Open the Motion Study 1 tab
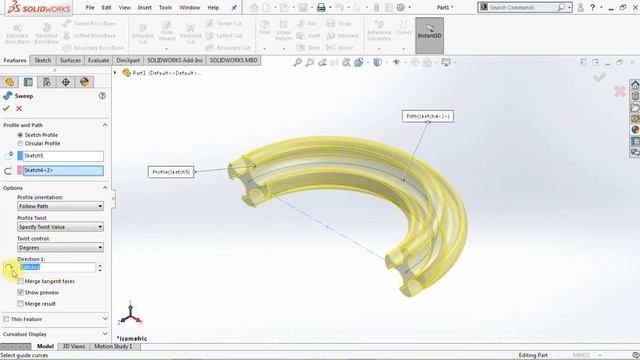Viewport: 640px width, 360px height. point(113,346)
